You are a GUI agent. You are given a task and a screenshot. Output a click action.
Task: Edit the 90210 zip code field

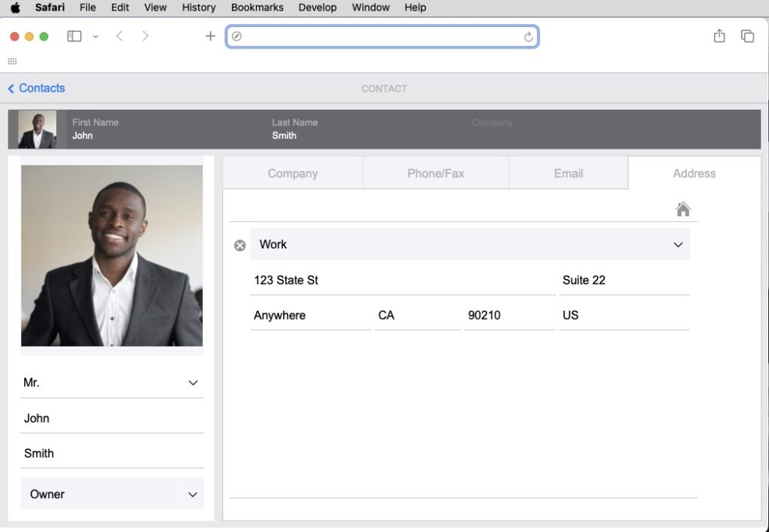(510, 315)
